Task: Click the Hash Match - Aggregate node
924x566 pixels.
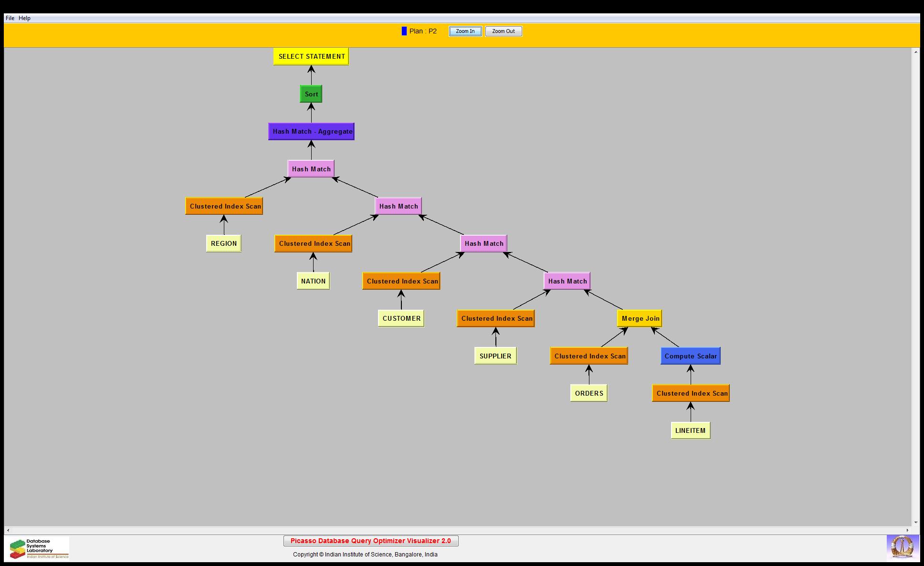Action: (x=311, y=131)
